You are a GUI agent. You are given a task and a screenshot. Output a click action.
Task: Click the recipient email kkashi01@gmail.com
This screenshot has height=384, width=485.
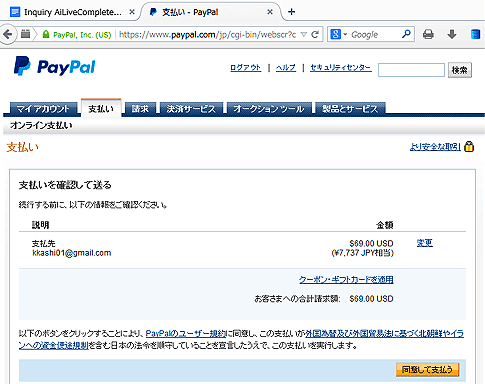(x=72, y=253)
